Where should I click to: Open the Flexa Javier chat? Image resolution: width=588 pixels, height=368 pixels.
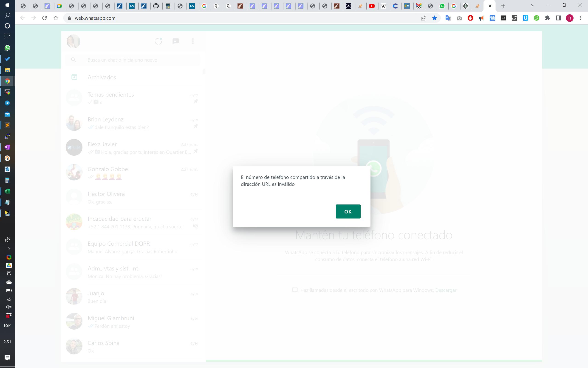(133, 148)
